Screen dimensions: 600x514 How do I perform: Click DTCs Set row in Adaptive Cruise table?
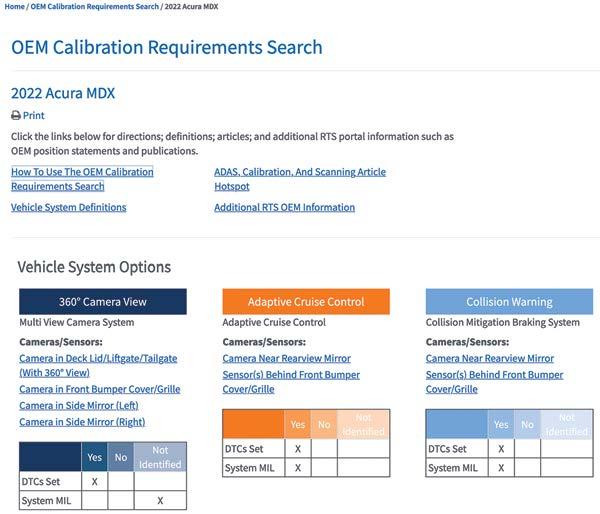tap(306, 449)
